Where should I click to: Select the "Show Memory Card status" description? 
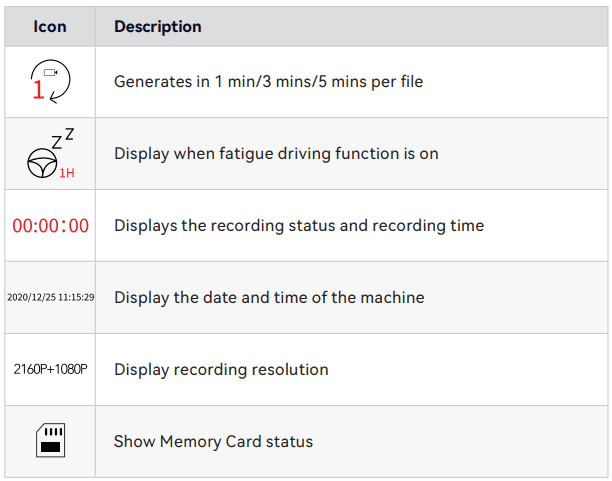[x=213, y=442]
